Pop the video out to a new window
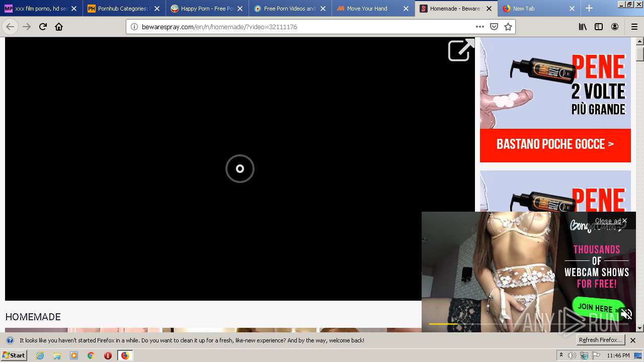This screenshot has height=362, width=644. pos(461,50)
